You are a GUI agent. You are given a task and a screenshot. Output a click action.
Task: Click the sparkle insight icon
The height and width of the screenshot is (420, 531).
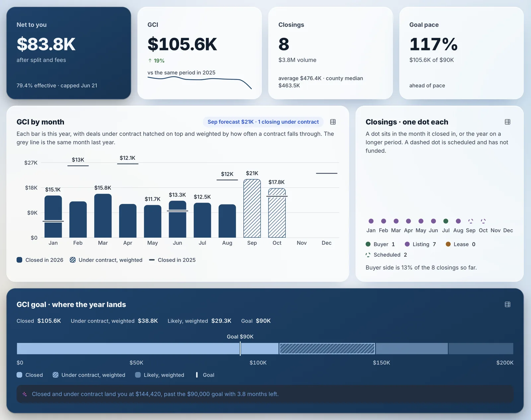25,394
